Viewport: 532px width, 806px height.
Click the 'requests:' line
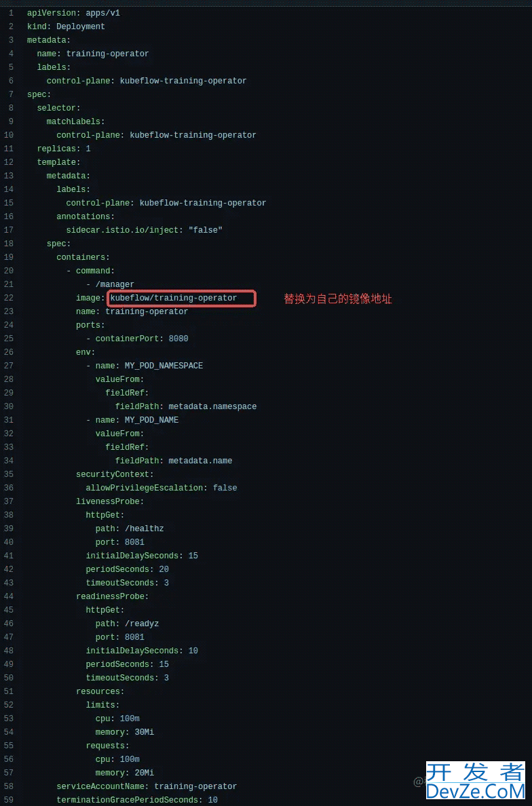[x=107, y=746]
